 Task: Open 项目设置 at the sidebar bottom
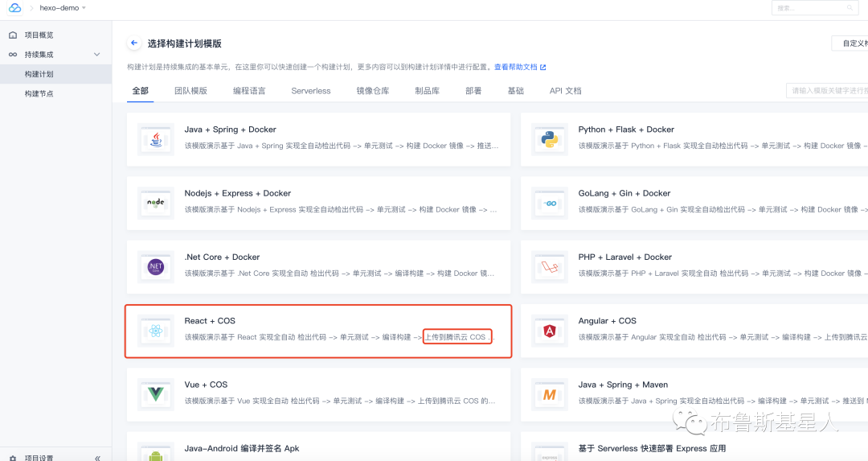39,458
